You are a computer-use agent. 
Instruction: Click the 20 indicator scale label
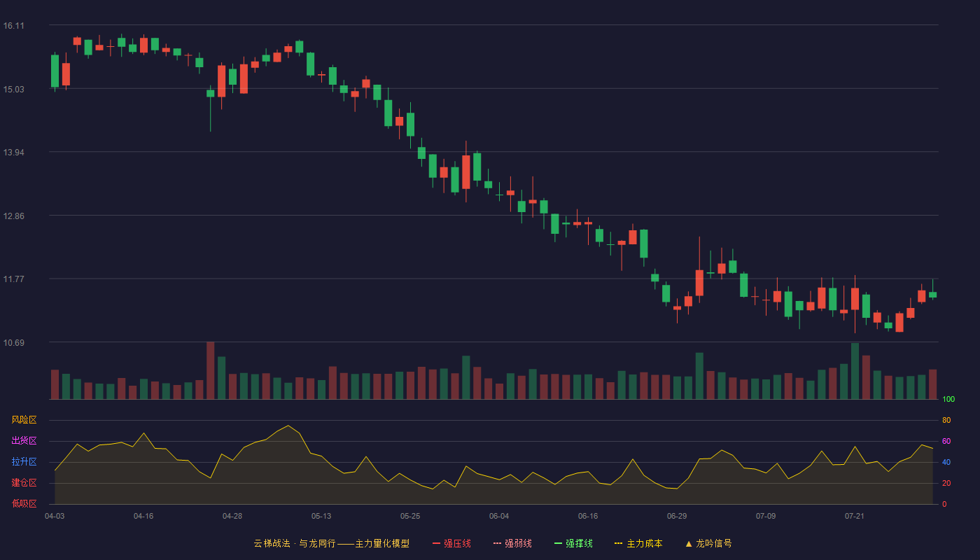point(946,483)
